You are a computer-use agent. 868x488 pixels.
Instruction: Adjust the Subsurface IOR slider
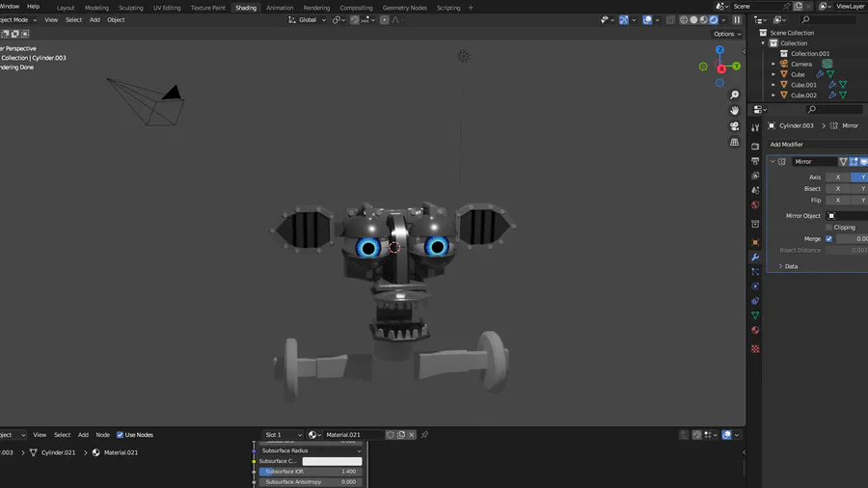pyautogui.click(x=312, y=472)
